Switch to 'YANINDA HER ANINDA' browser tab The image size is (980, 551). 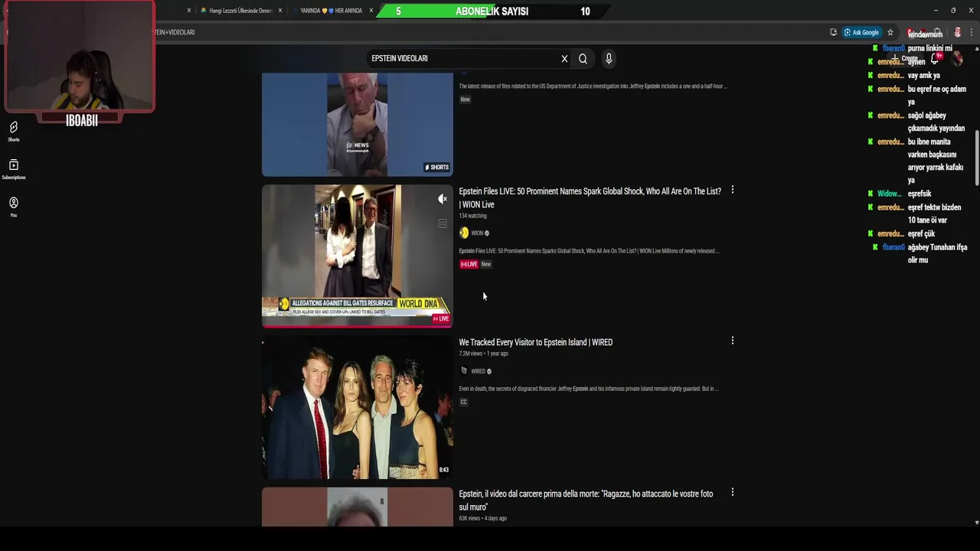[x=332, y=11]
